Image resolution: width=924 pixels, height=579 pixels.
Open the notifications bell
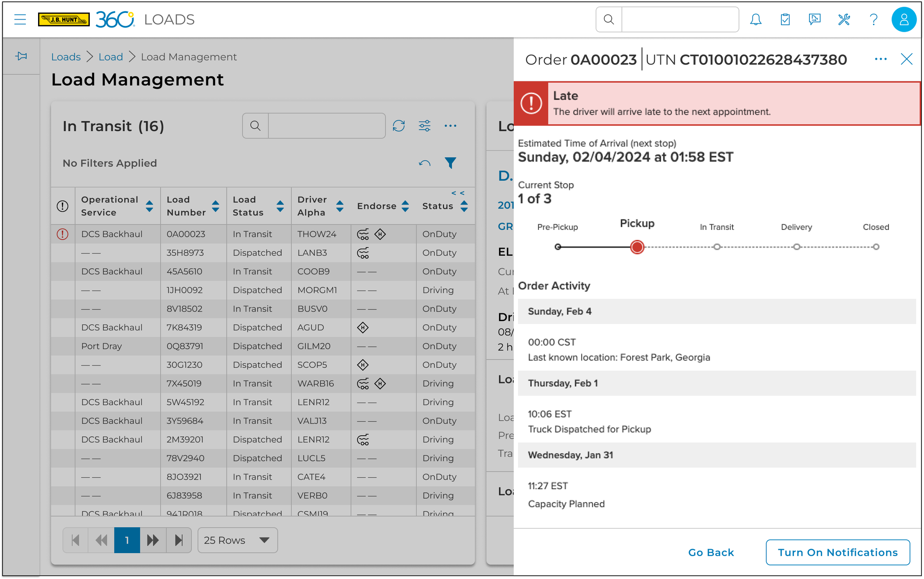[755, 19]
